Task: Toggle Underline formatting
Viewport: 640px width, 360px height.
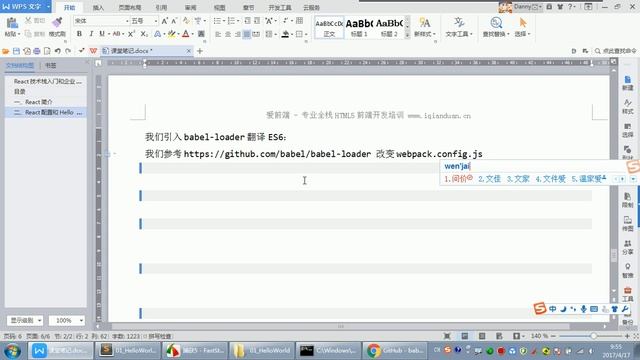Action: pyautogui.click(x=102, y=34)
